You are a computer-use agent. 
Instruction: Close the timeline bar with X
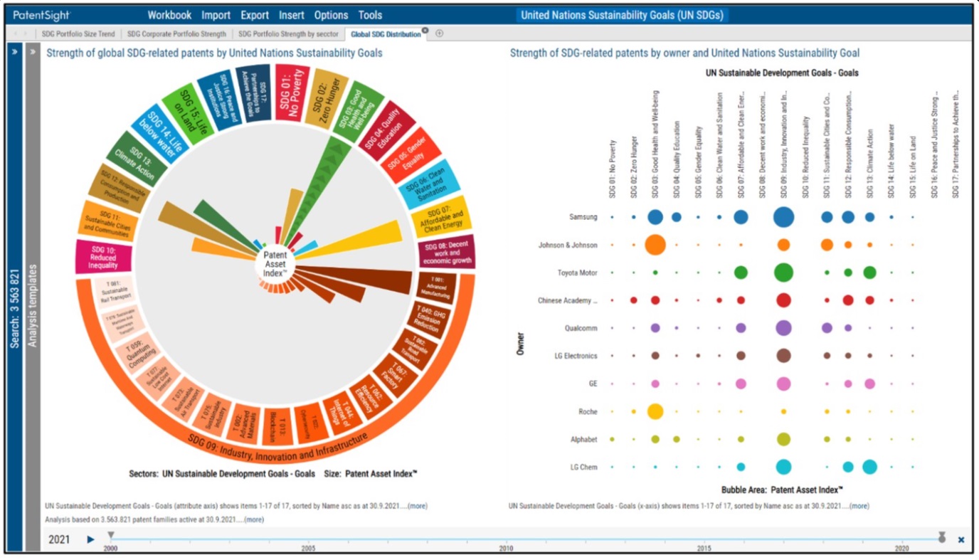click(x=961, y=539)
